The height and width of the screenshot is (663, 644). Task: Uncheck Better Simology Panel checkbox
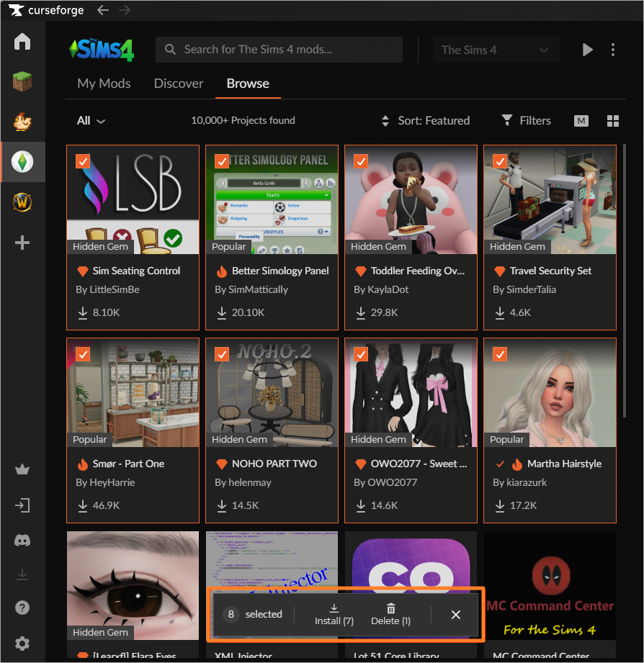click(222, 161)
